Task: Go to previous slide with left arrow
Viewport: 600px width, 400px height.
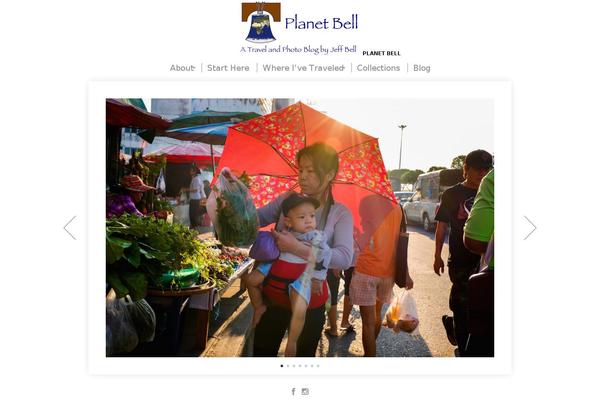Action: (x=70, y=228)
